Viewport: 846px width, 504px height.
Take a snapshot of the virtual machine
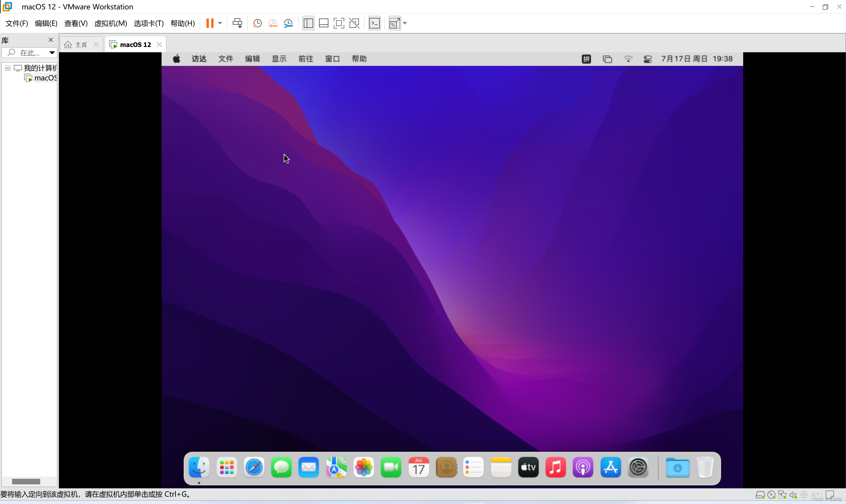point(257,23)
